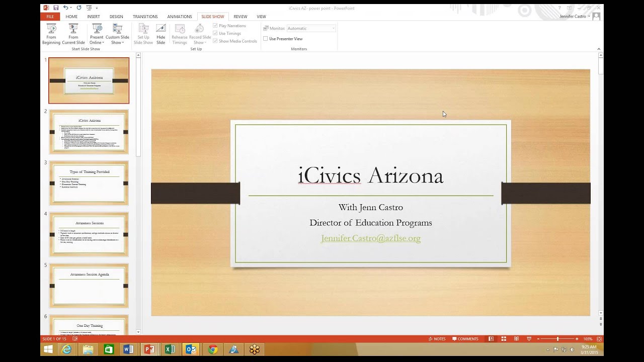Open Google Chrome from taskbar
The height and width of the screenshot is (362, 644).
click(213, 349)
